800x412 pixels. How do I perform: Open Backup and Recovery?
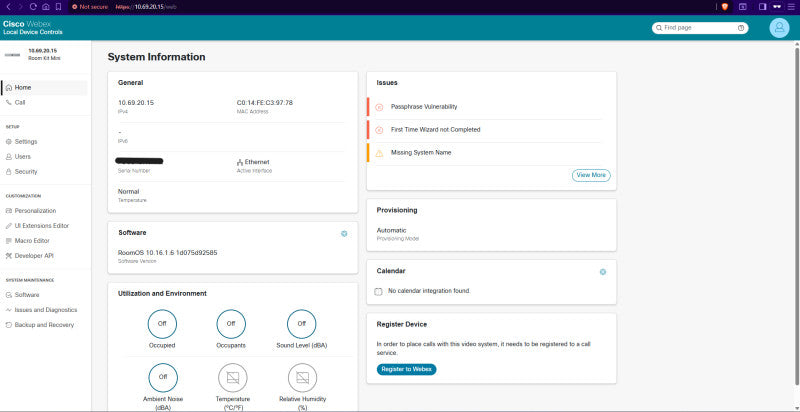pyautogui.click(x=45, y=325)
